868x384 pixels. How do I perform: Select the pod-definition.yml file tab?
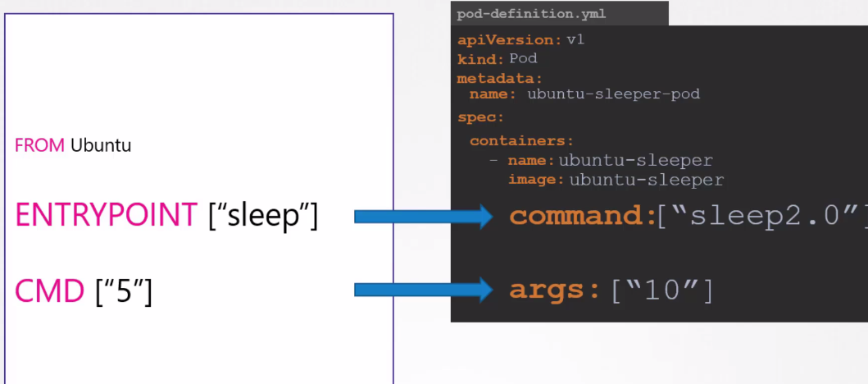(532, 14)
